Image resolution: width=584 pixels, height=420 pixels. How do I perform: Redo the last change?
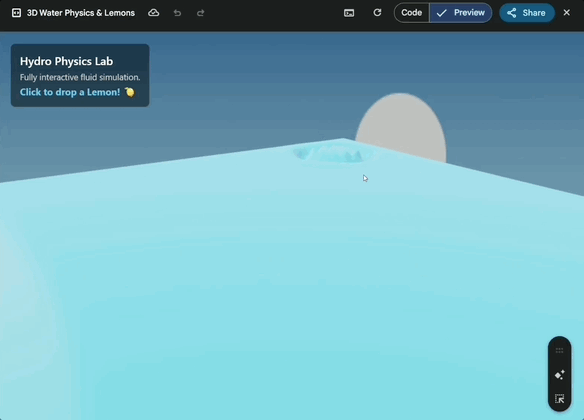click(200, 13)
